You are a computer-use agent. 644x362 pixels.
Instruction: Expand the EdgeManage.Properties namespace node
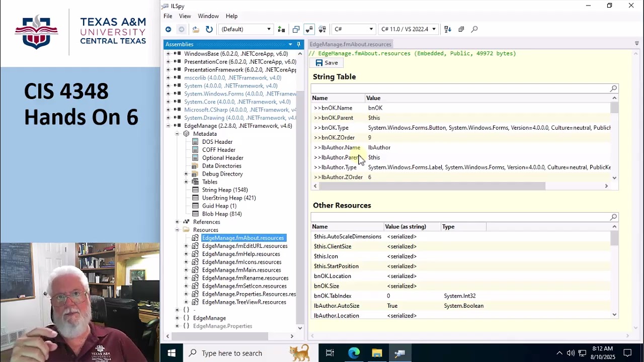[x=177, y=326]
